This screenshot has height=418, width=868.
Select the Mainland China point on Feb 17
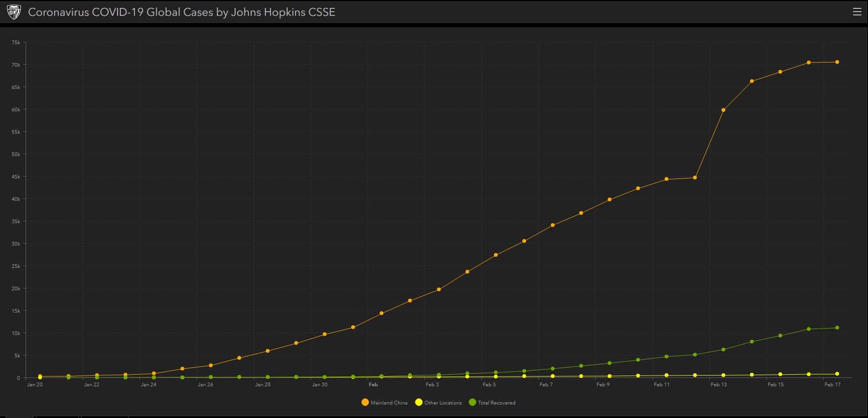837,62
